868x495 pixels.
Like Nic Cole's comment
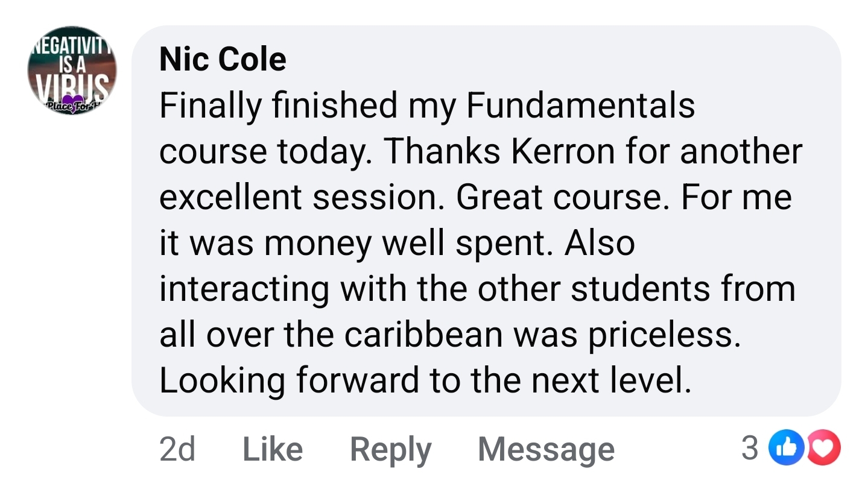pyautogui.click(x=273, y=449)
